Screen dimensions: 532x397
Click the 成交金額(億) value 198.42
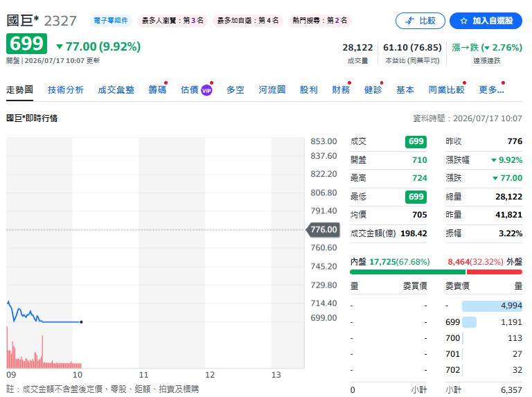414,233
